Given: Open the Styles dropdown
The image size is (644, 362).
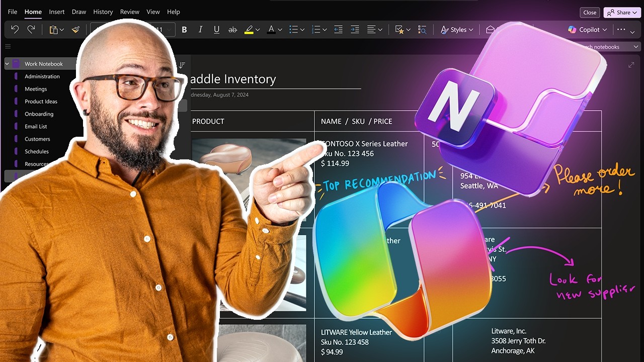Looking at the screenshot, I should coord(457,30).
